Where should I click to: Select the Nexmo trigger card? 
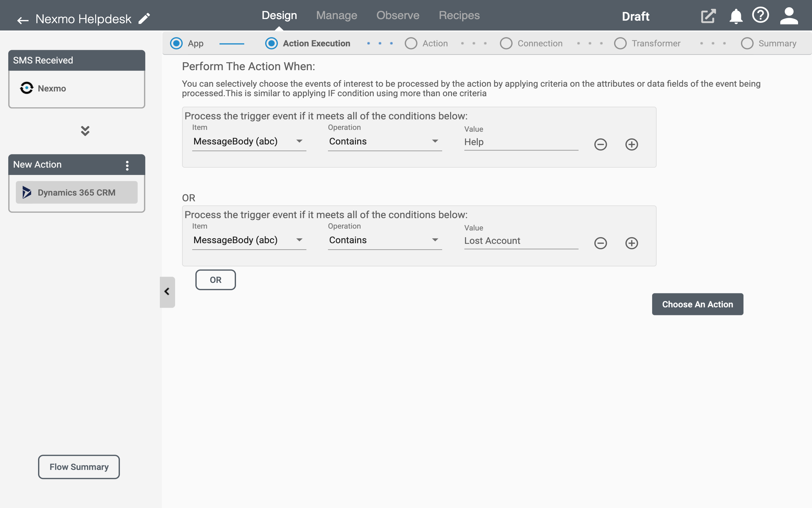coord(76,89)
